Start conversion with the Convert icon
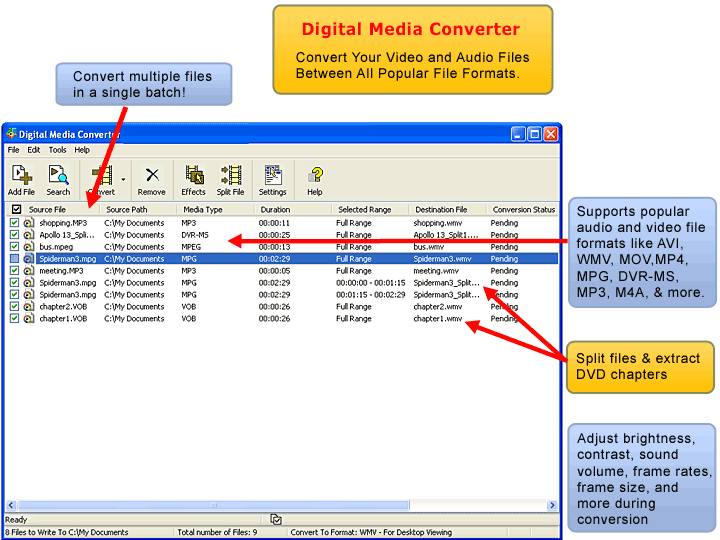The height and width of the screenshot is (540, 720). click(102, 176)
